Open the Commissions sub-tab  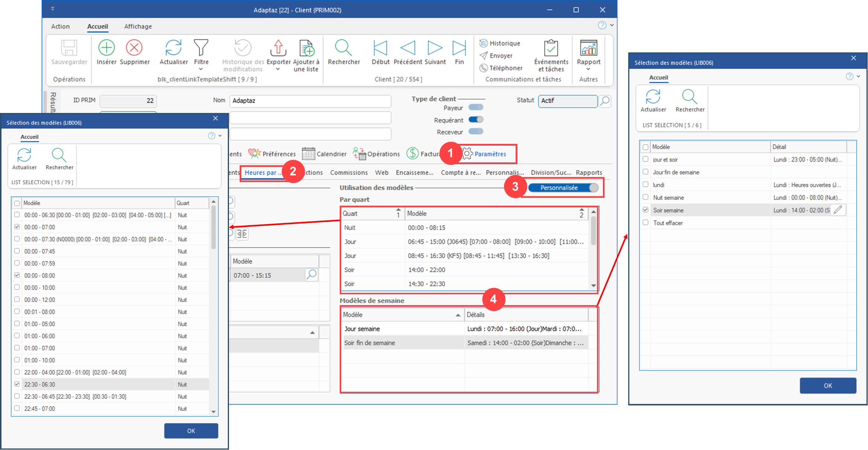[349, 172]
